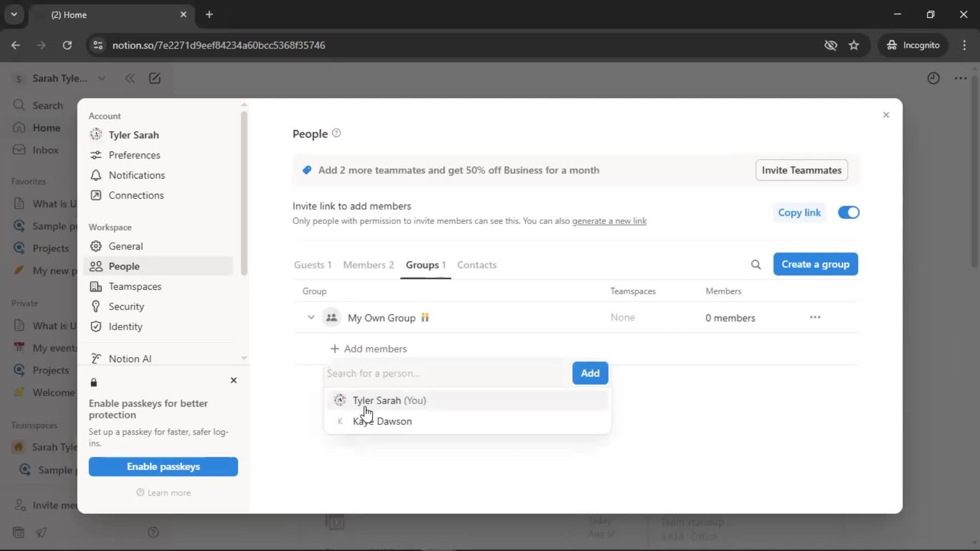Click the My Own Group avatar icon
This screenshot has height=551, width=980.
point(331,317)
